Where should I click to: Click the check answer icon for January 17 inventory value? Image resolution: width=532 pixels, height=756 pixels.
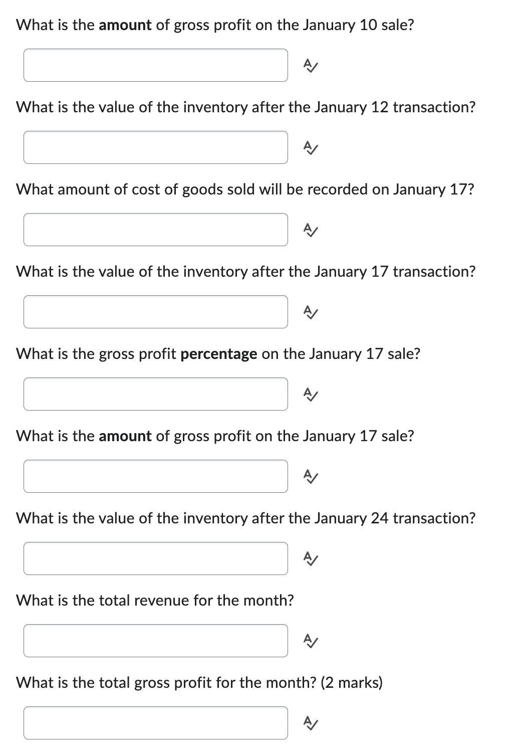coord(310,312)
